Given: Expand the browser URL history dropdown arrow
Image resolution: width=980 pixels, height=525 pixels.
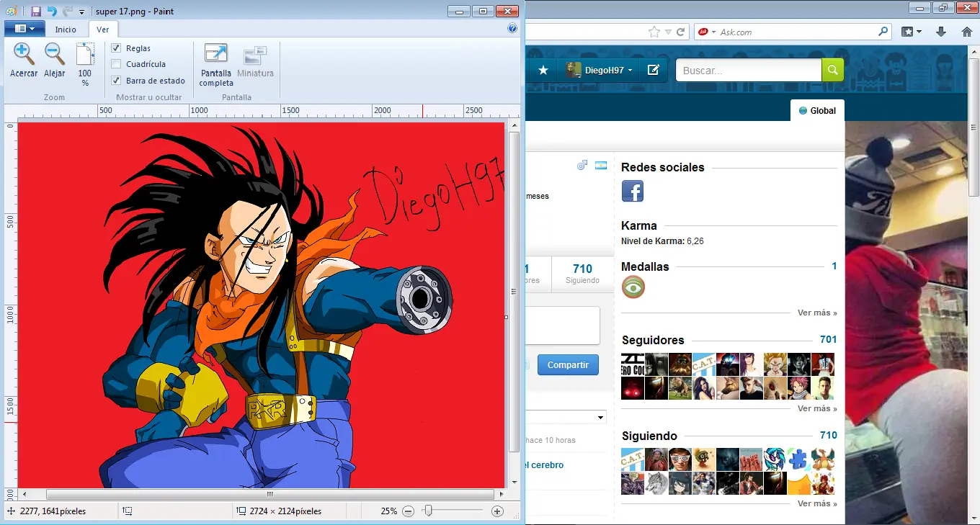Looking at the screenshot, I should tap(668, 32).
